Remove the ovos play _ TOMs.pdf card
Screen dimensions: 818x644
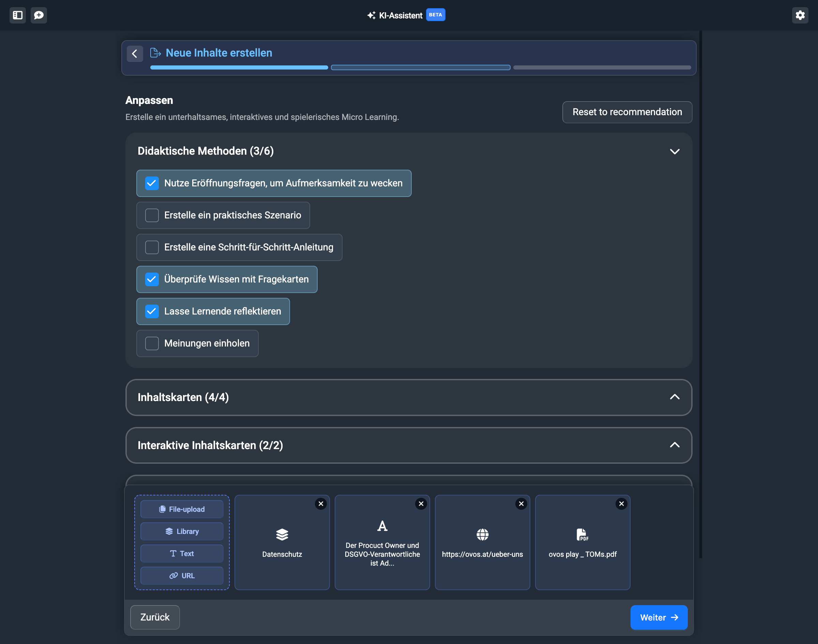click(x=621, y=504)
